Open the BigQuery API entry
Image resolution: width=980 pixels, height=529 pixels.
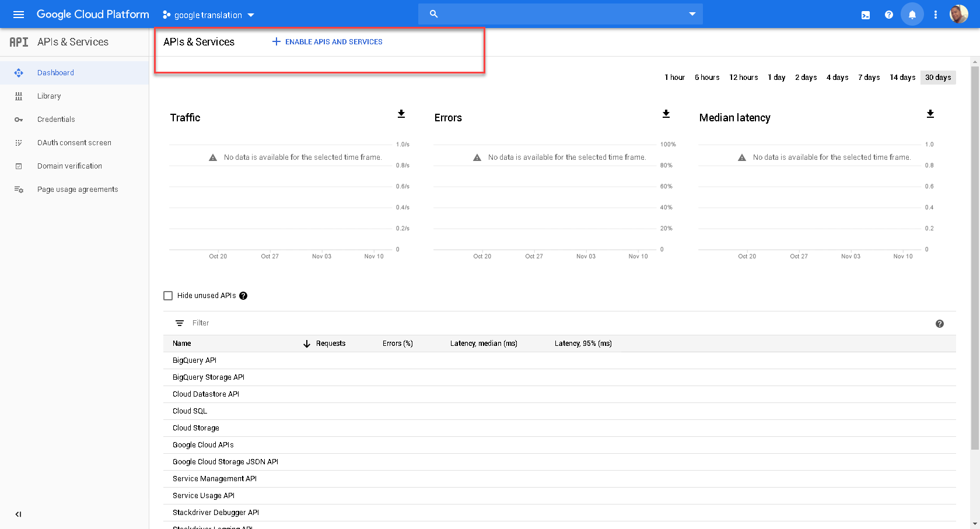[x=194, y=360]
